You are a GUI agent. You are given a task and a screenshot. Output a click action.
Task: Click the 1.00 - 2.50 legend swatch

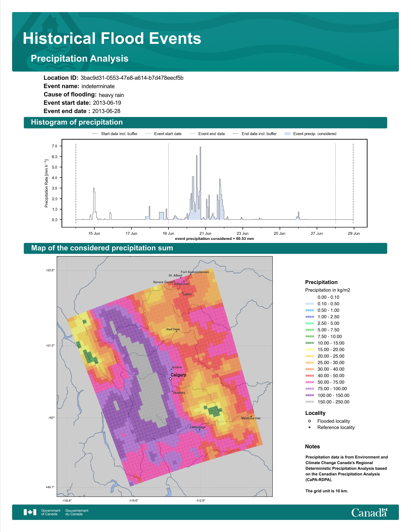click(310, 317)
